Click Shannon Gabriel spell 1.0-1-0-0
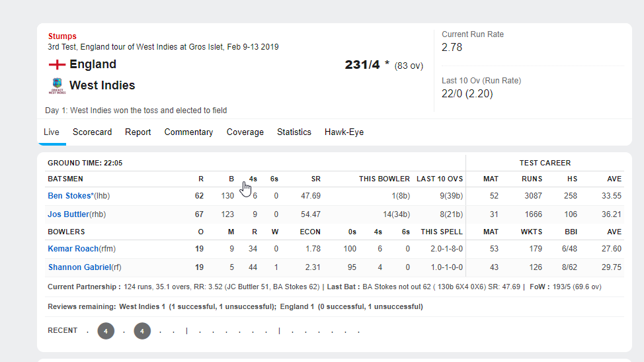 point(446,267)
